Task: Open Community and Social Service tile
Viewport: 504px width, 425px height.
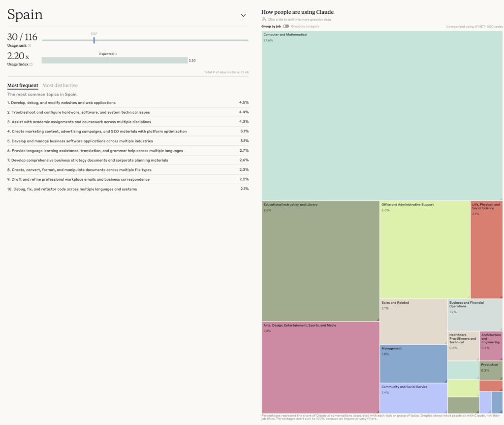Action: click(x=413, y=398)
